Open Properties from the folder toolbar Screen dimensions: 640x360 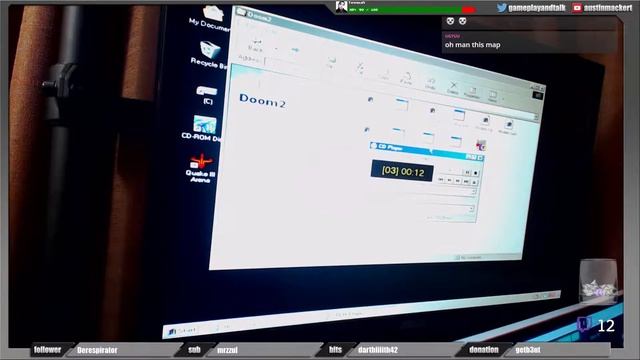[x=472, y=92]
